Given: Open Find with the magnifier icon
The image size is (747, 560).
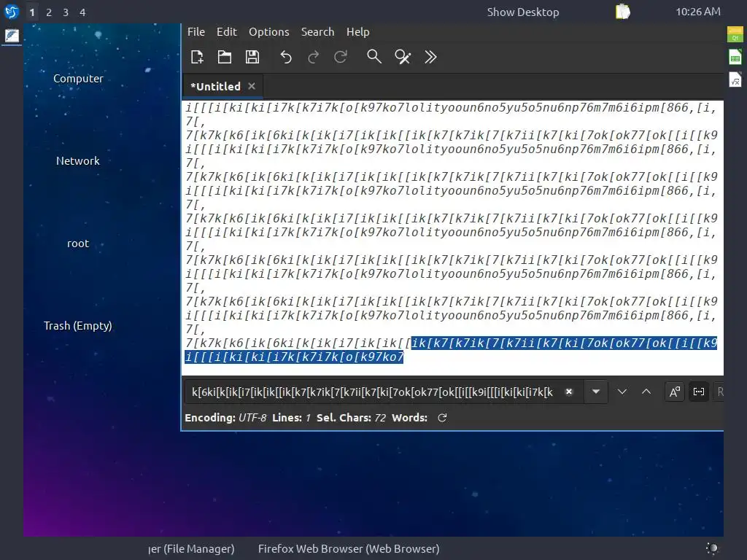Looking at the screenshot, I should point(374,57).
